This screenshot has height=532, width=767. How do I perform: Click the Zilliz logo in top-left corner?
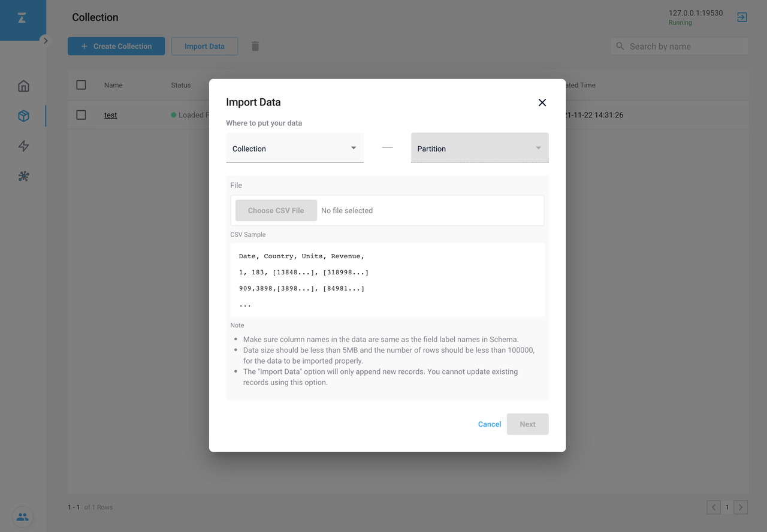(x=22, y=19)
